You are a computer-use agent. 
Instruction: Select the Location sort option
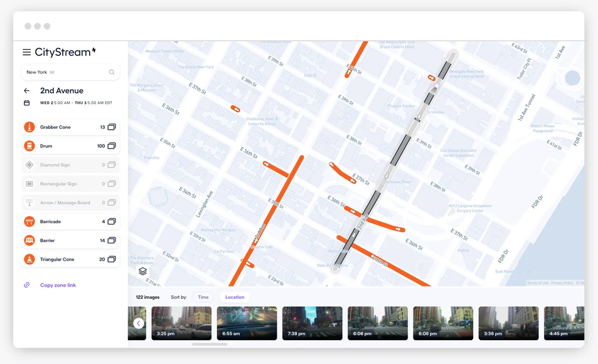pyautogui.click(x=235, y=297)
